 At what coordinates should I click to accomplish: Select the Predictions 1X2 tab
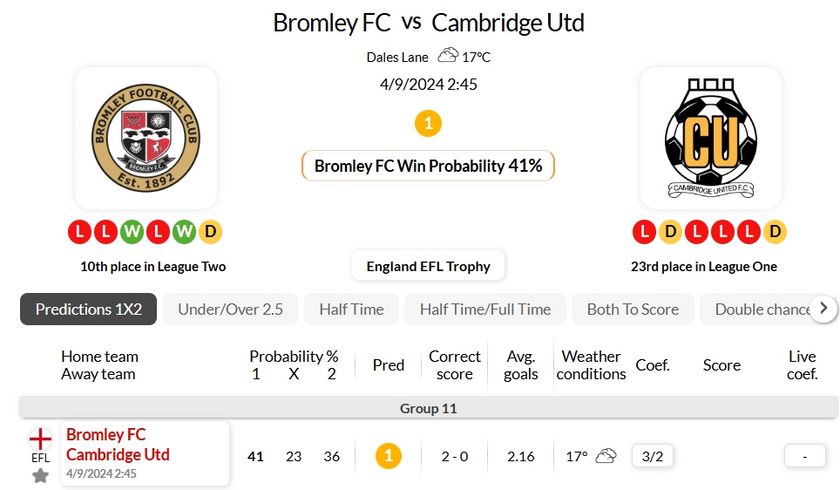pyautogui.click(x=88, y=309)
